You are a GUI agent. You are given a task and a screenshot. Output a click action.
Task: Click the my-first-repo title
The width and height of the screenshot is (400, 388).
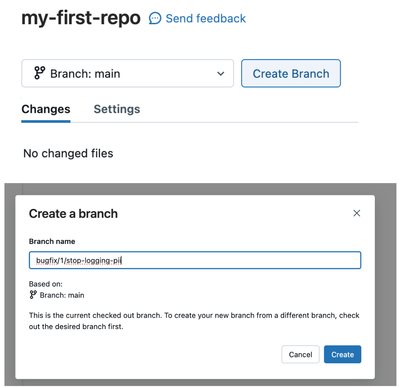coord(81,18)
